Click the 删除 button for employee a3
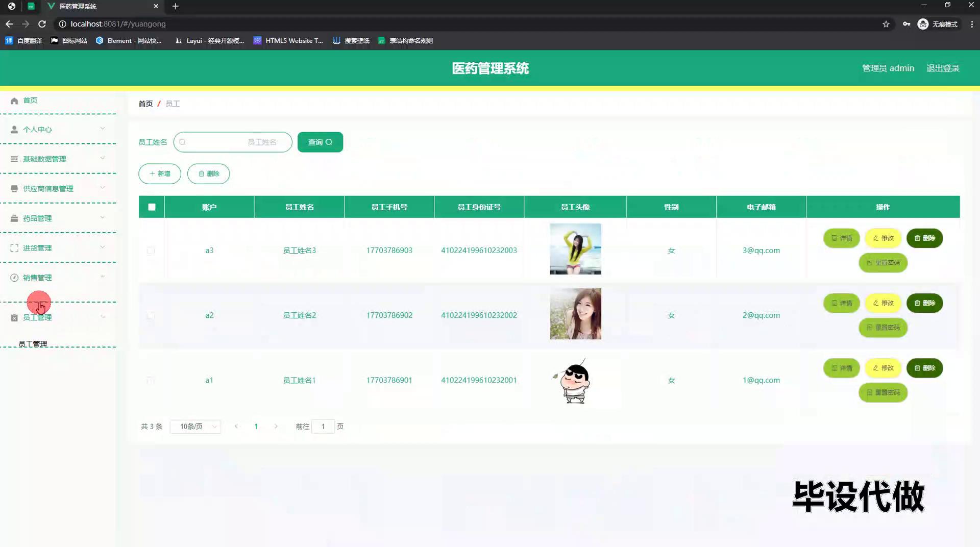The height and width of the screenshot is (547, 980). pos(924,238)
